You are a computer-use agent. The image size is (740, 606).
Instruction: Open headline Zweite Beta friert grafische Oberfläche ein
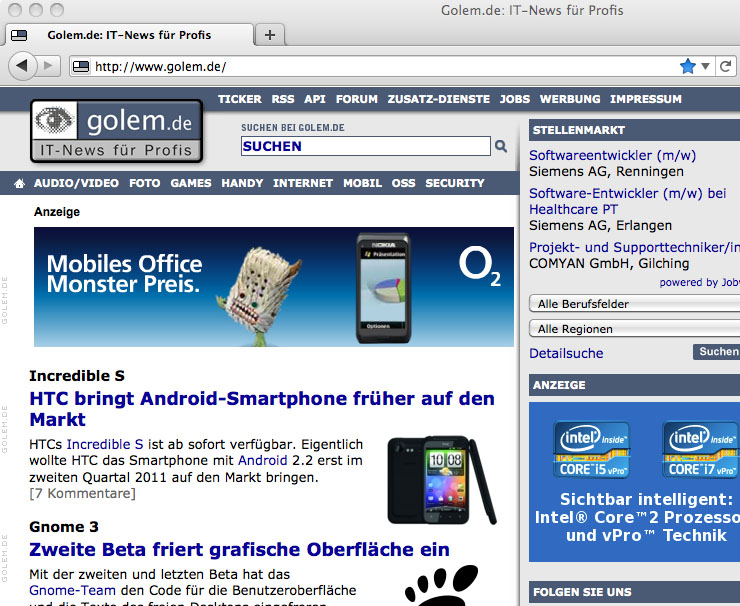pos(239,550)
